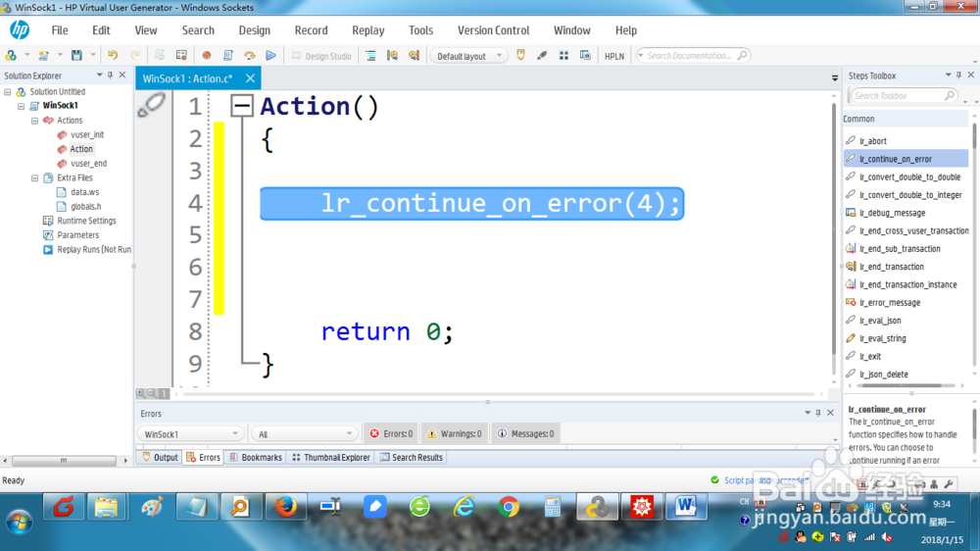Click the HPLN toolbar button
Viewport: 980px width, 551px height.
coord(614,56)
